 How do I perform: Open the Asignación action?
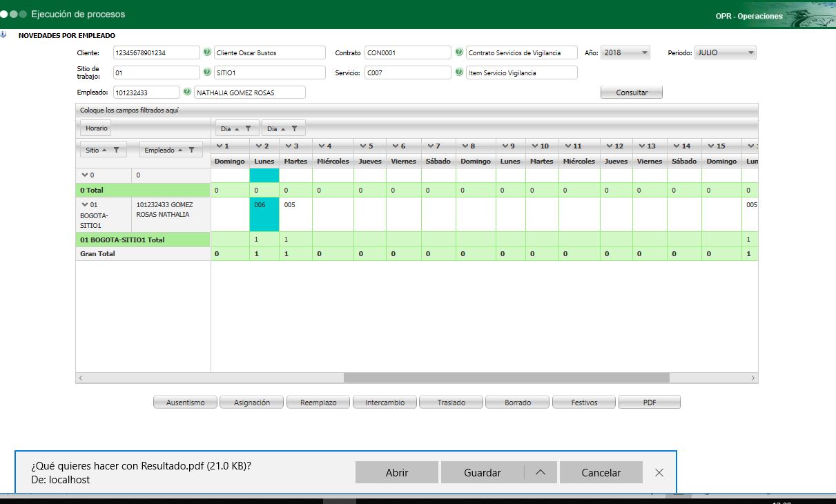252,403
